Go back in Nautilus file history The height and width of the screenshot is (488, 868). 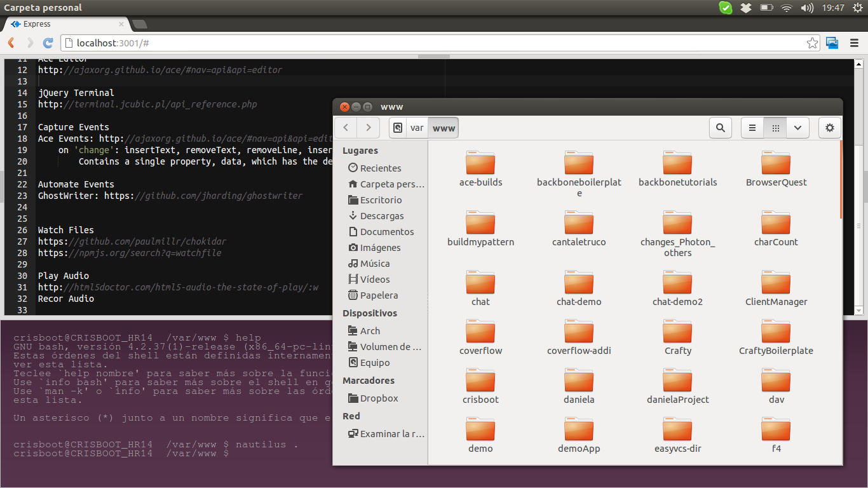pos(346,128)
